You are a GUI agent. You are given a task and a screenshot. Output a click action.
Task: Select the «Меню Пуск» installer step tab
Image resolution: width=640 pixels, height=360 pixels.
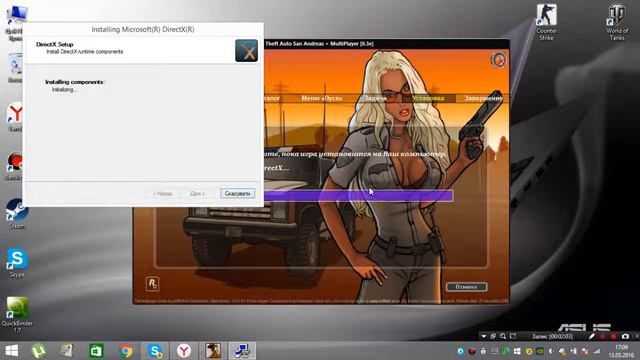click(x=321, y=98)
